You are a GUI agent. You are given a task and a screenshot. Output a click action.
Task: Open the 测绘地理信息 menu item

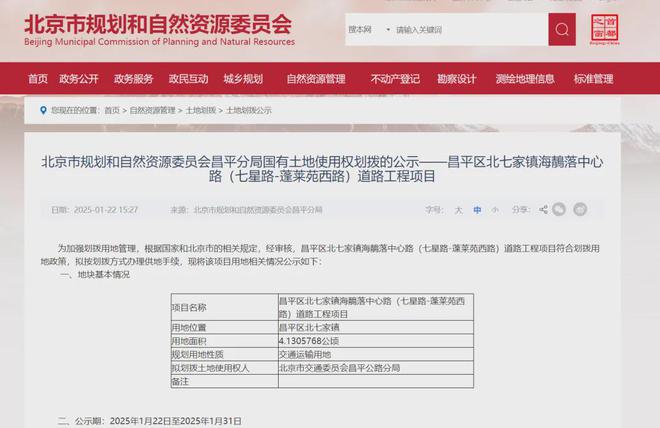(x=525, y=79)
